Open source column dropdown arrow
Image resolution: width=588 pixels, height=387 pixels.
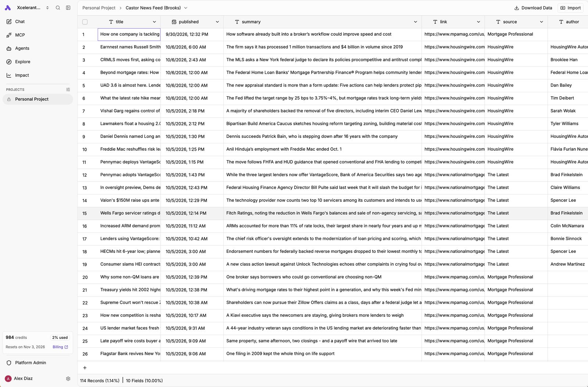(x=541, y=22)
